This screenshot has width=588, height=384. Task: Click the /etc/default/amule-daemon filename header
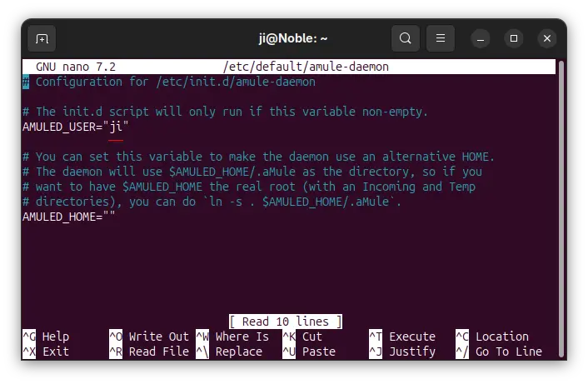(x=306, y=67)
